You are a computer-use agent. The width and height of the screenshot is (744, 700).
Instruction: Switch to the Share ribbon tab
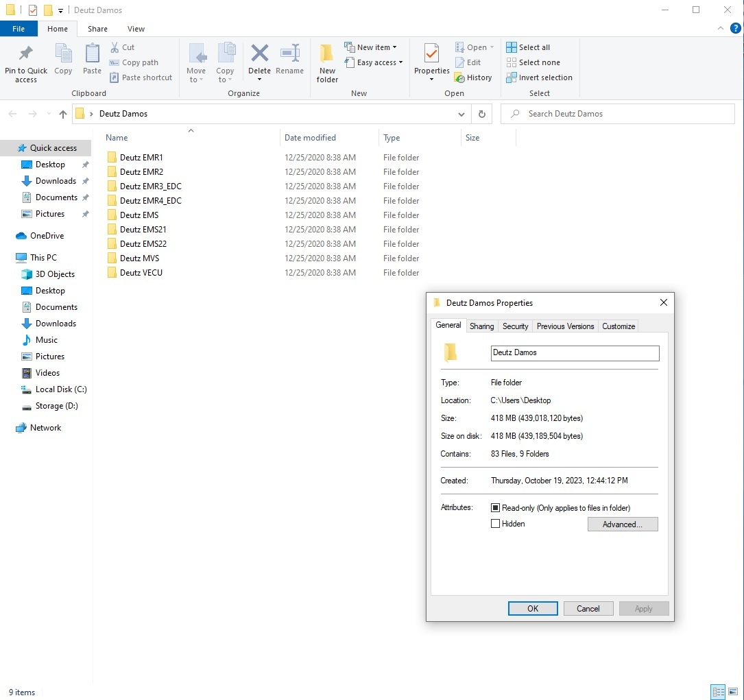click(97, 29)
